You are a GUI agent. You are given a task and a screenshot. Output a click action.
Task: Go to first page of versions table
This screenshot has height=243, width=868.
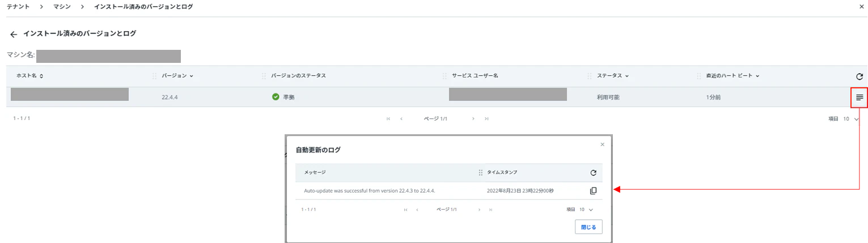[x=388, y=119]
